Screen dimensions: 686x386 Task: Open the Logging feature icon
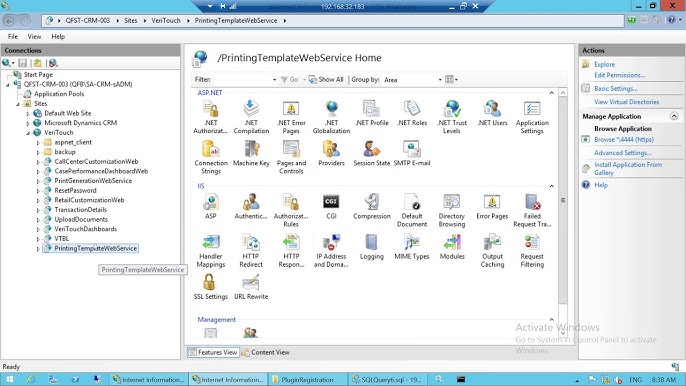click(x=371, y=247)
